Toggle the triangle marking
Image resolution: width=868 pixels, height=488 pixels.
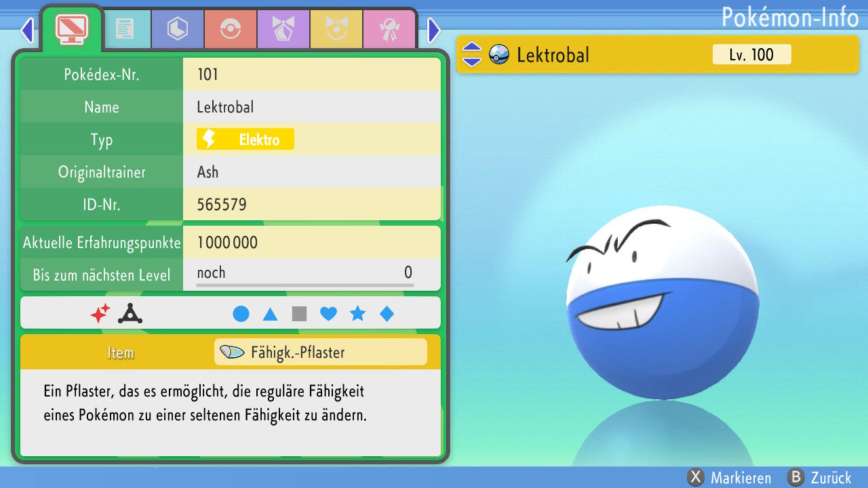[x=270, y=314]
